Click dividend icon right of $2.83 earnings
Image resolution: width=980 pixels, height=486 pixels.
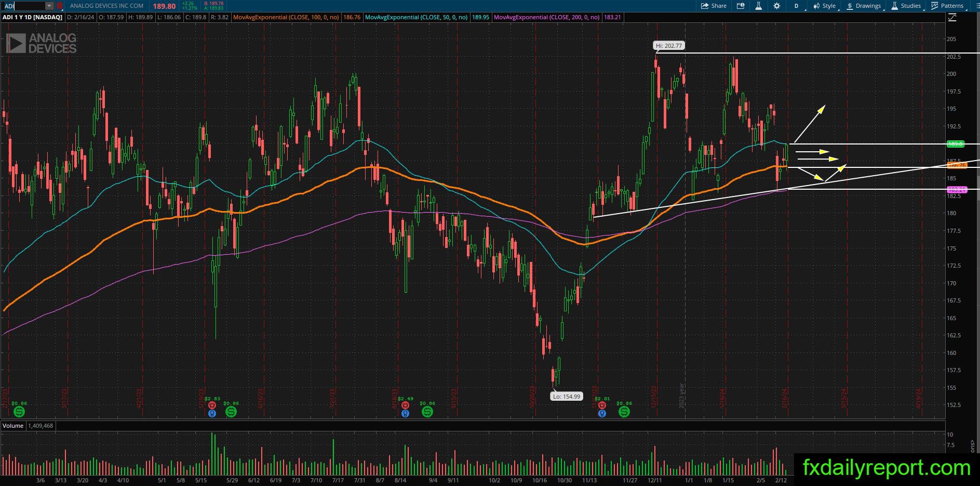pyautogui.click(x=231, y=412)
